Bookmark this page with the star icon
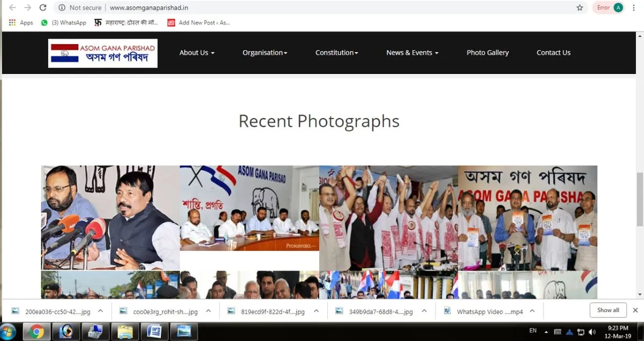 (x=580, y=8)
